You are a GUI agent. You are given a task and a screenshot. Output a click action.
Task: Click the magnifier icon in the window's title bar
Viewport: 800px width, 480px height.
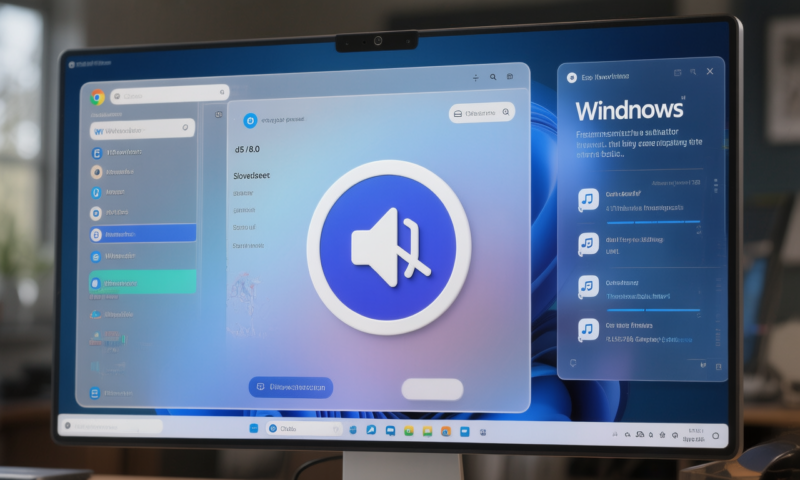click(x=493, y=77)
